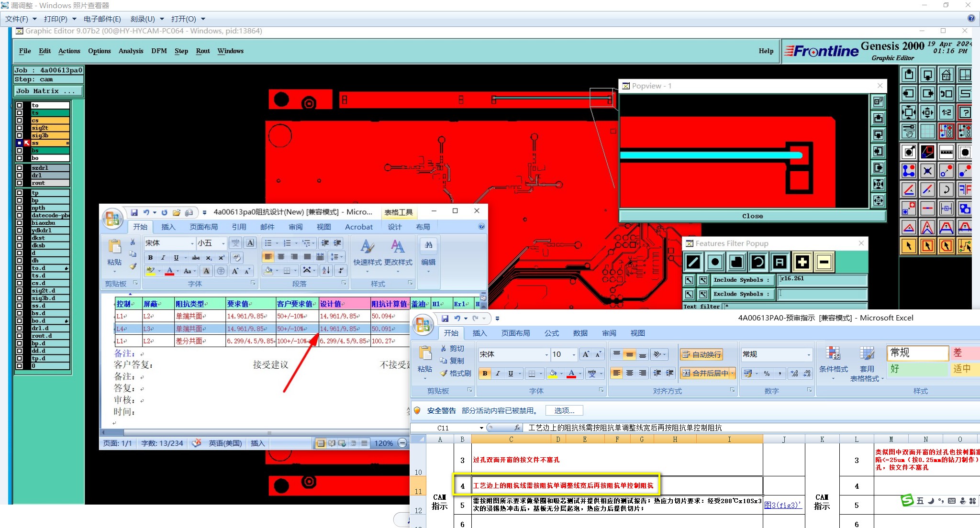Open the font size 小五 dropdown in Word

pos(223,243)
